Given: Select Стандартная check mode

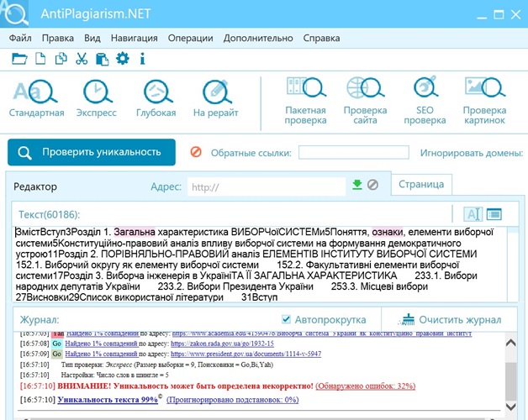Looking at the screenshot, I should coord(36,98).
